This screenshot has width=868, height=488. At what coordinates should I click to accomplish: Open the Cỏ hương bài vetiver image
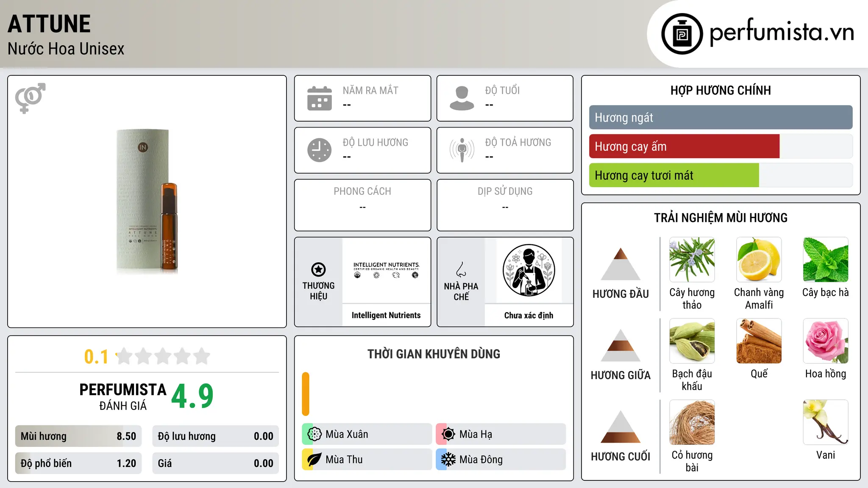click(692, 422)
